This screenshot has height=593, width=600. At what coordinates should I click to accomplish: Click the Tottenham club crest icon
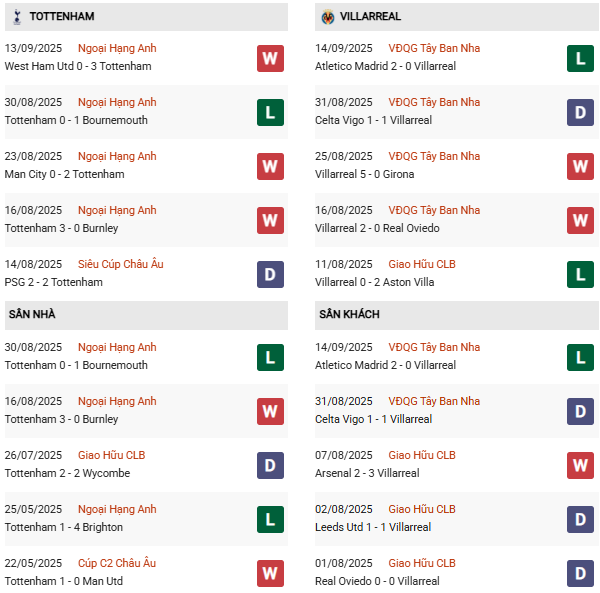pyautogui.click(x=17, y=17)
